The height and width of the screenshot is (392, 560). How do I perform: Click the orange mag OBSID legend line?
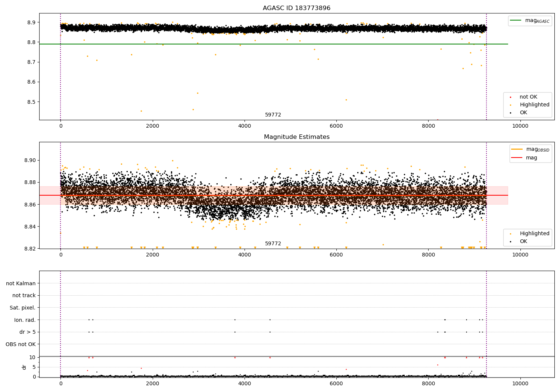pyautogui.click(x=517, y=149)
